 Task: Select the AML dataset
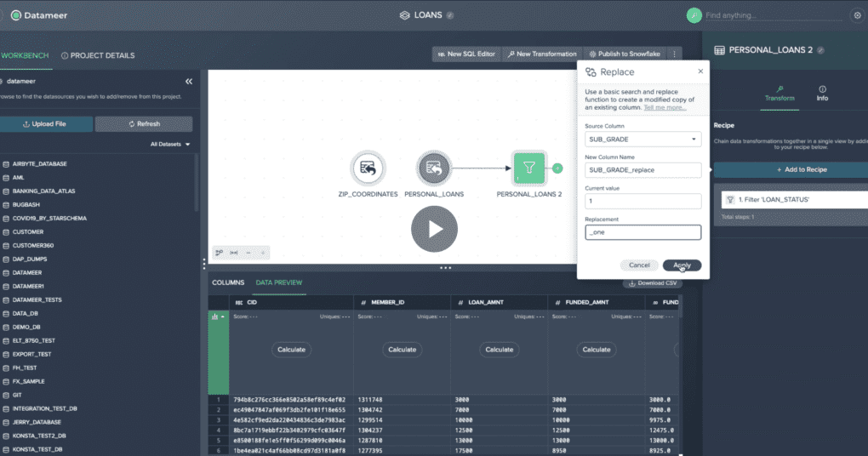click(18, 178)
